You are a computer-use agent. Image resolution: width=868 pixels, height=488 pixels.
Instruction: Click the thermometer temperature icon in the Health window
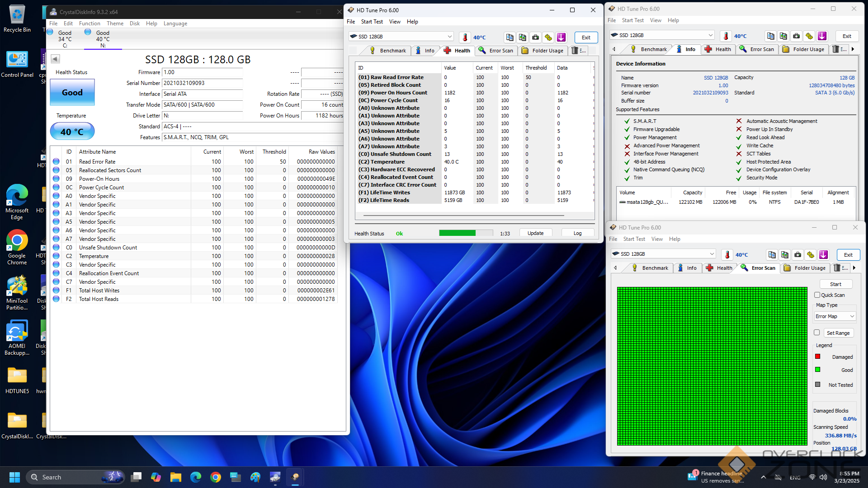pyautogui.click(x=465, y=38)
